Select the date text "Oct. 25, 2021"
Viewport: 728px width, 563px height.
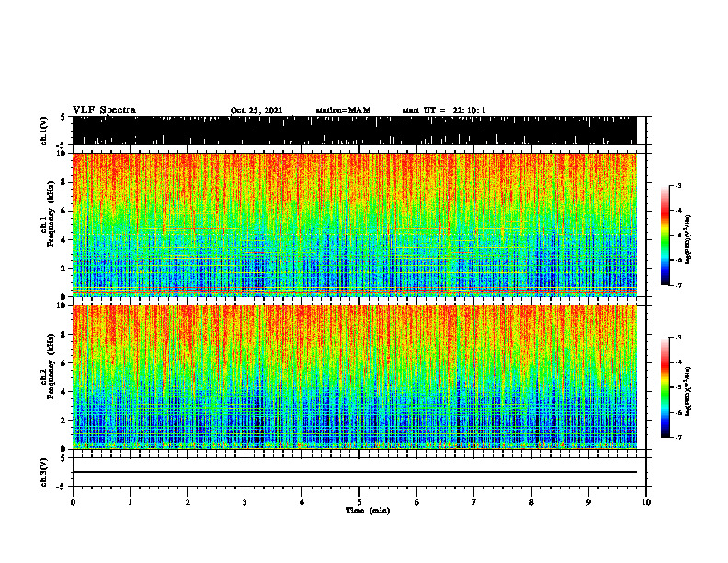click(256, 110)
